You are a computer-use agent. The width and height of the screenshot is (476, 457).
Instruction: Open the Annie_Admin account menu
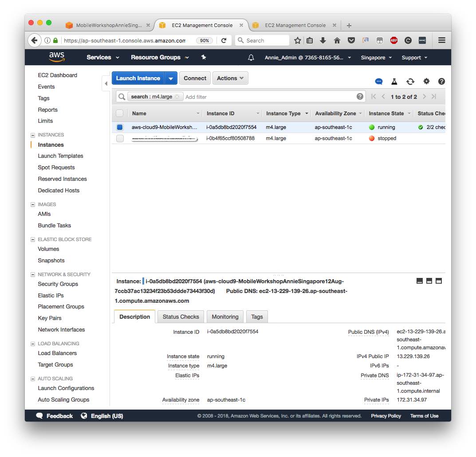[x=307, y=58]
